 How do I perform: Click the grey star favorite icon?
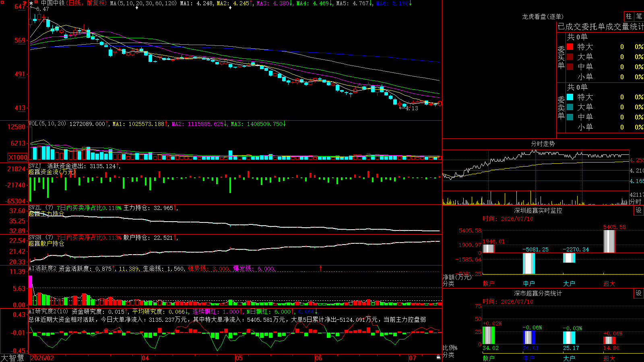[x=31, y=3]
